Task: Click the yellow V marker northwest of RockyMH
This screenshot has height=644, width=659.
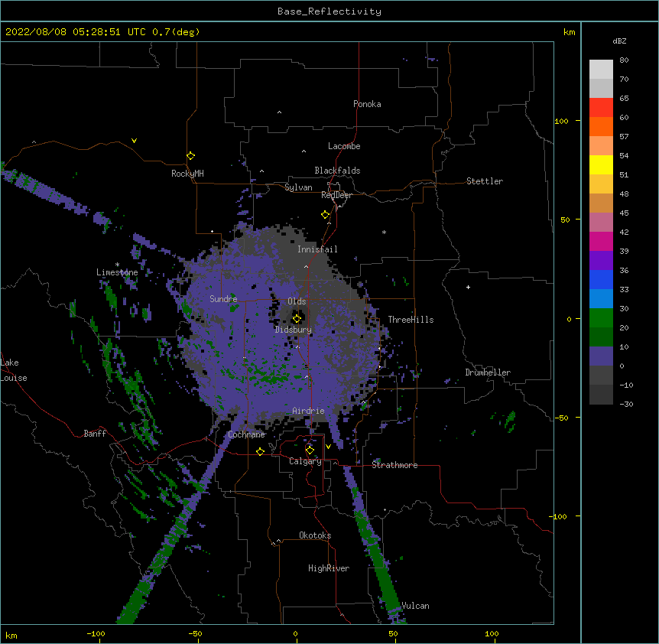Action: [x=134, y=141]
